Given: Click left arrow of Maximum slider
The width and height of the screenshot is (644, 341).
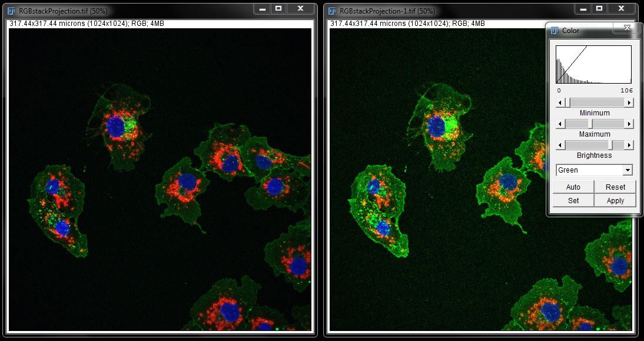Looking at the screenshot, I should (x=560, y=124).
